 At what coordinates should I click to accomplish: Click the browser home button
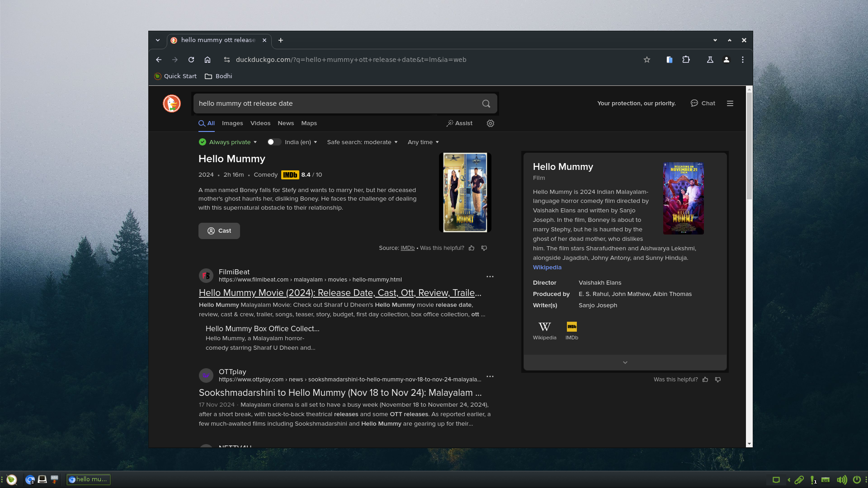pos(208,60)
